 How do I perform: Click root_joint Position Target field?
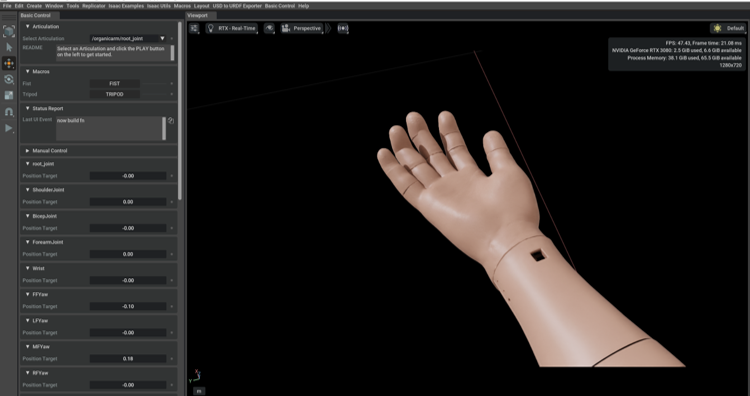[128, 176]
